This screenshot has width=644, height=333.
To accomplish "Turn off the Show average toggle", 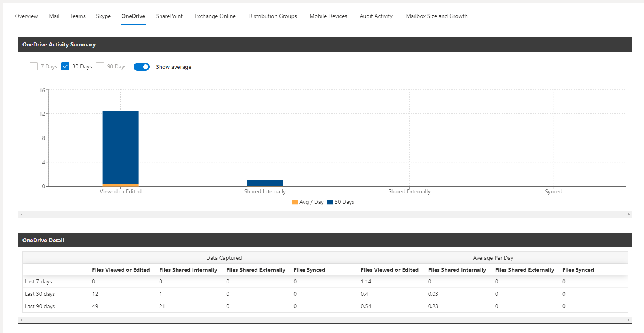I will tap(142, 67).
